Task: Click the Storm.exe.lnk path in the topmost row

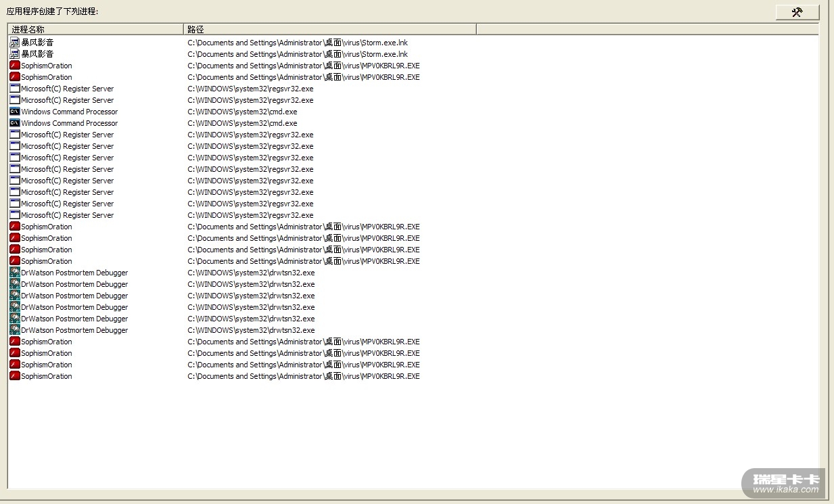Action: pos(298,43)
